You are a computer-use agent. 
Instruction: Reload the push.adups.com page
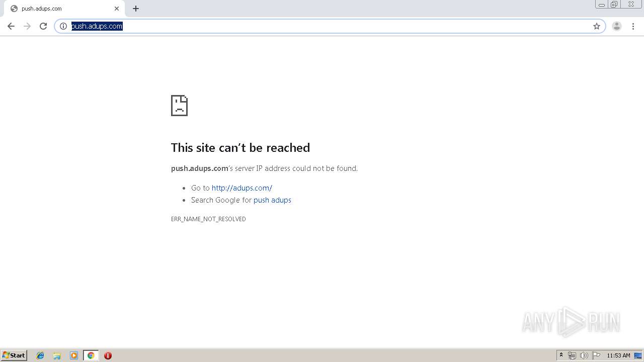coord(43,26)
